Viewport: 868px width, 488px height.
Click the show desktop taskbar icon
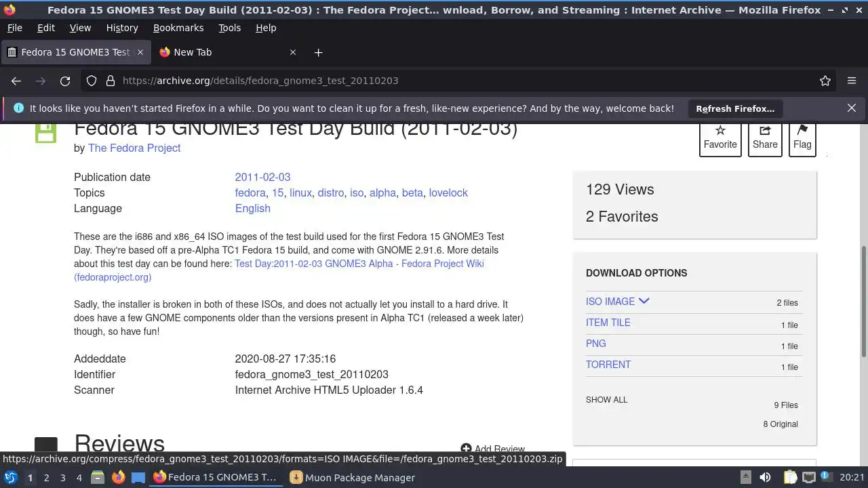coord(138,478)
